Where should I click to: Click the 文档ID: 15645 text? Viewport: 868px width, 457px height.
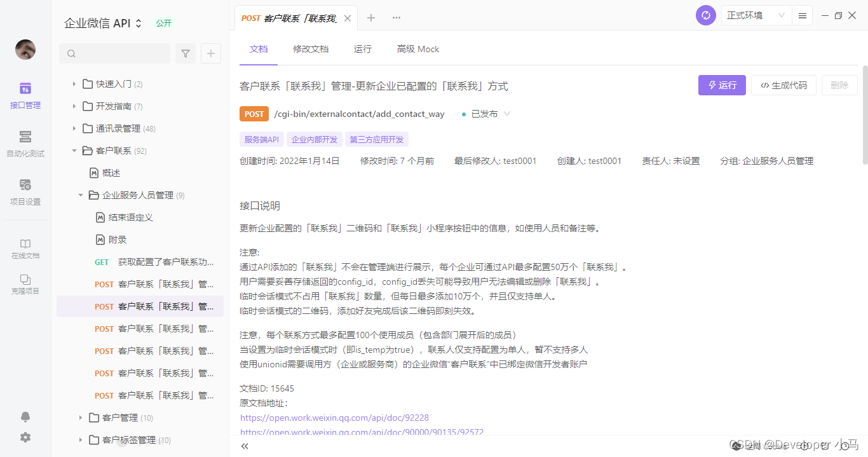[267, 388]
